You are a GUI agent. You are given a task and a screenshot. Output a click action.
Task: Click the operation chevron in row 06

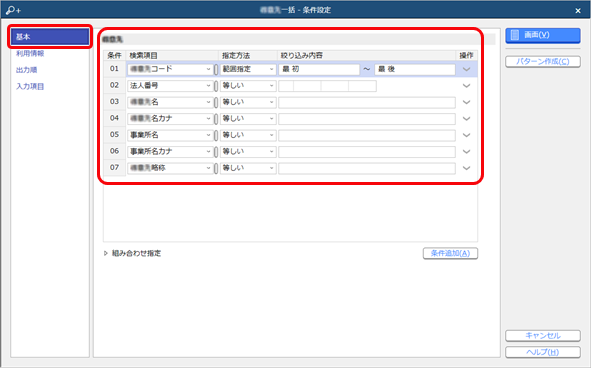point(467,152)
